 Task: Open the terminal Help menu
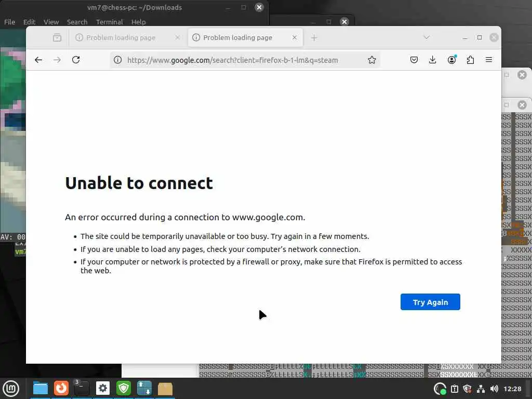pyautogui.click(x=138, y=22)
